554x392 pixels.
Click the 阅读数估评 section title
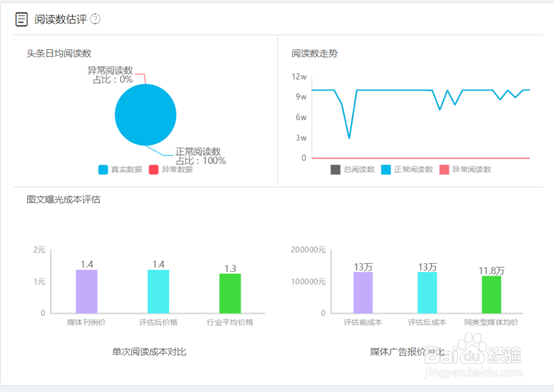pos(60,19)
